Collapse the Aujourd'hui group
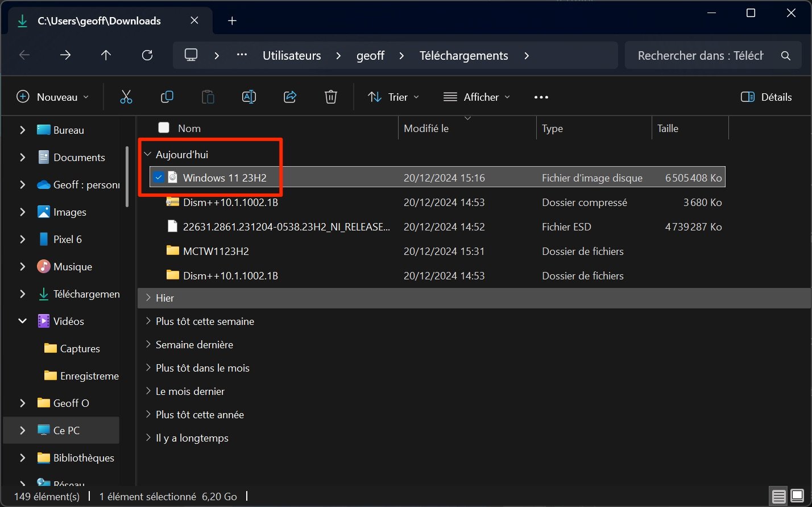The width and height of the screenshot is (812, 507). click(x=148, y=154)
